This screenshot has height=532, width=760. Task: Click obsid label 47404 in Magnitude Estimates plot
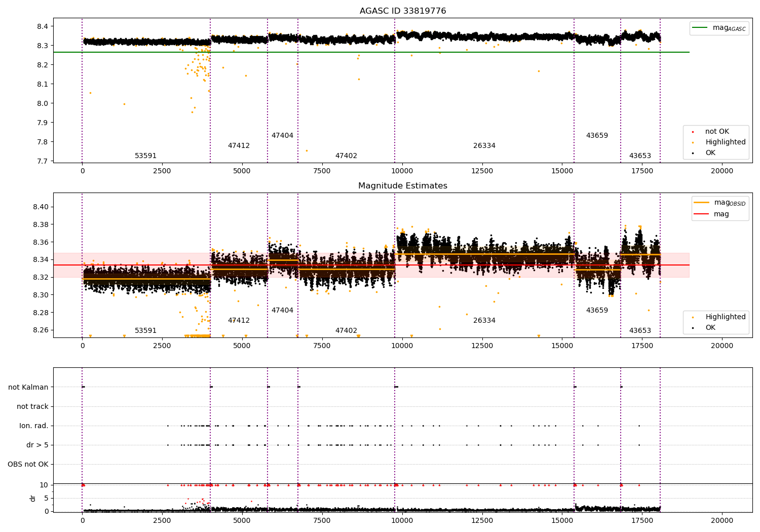tap(282, 311)
